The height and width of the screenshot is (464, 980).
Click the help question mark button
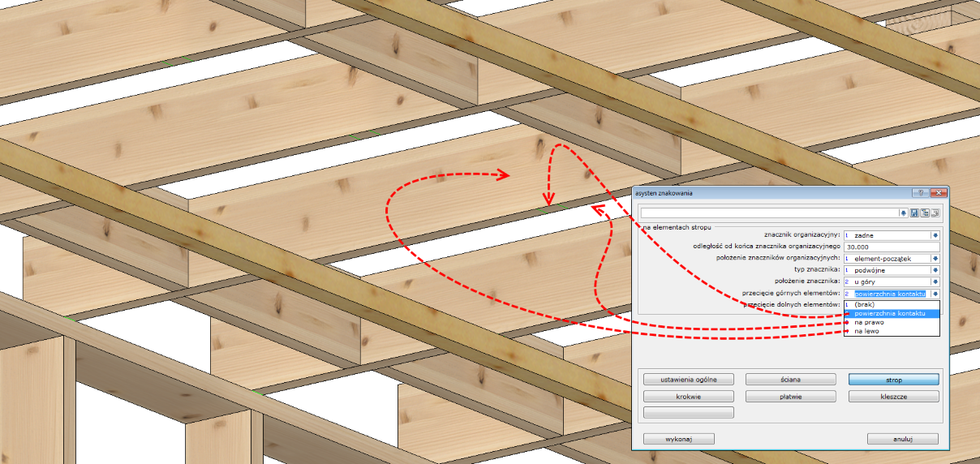pyautogui.click(x=920, y=193)
